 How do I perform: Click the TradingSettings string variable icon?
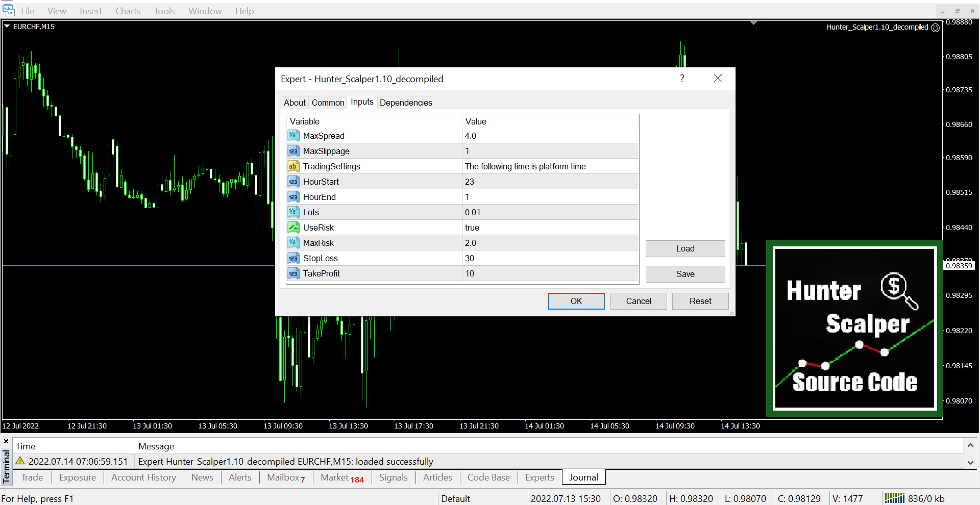click(x=293, y=166)
